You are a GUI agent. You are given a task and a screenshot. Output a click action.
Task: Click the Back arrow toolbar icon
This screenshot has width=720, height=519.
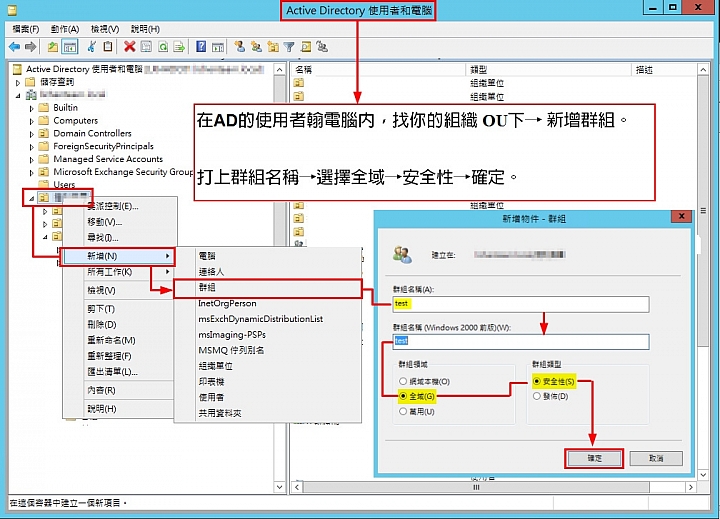pyautogui.click(x=15, y=46)
